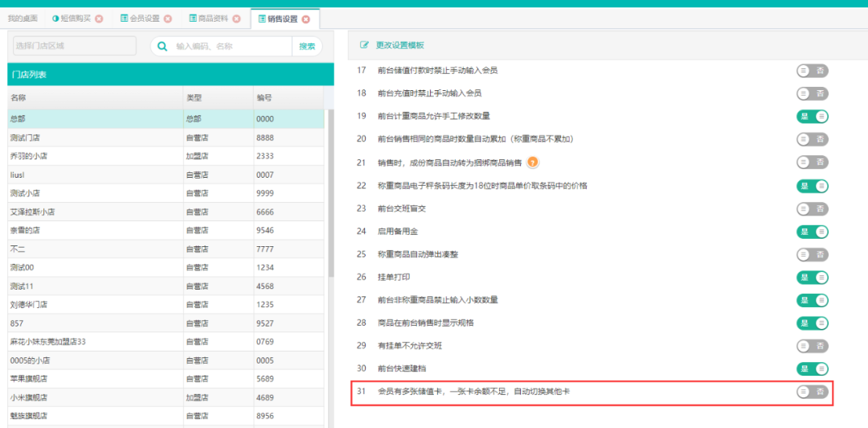Enable setting 31 multi stored-value card auto switch
The width and height of the screenshot is (868, 428).
coord(812,392)
